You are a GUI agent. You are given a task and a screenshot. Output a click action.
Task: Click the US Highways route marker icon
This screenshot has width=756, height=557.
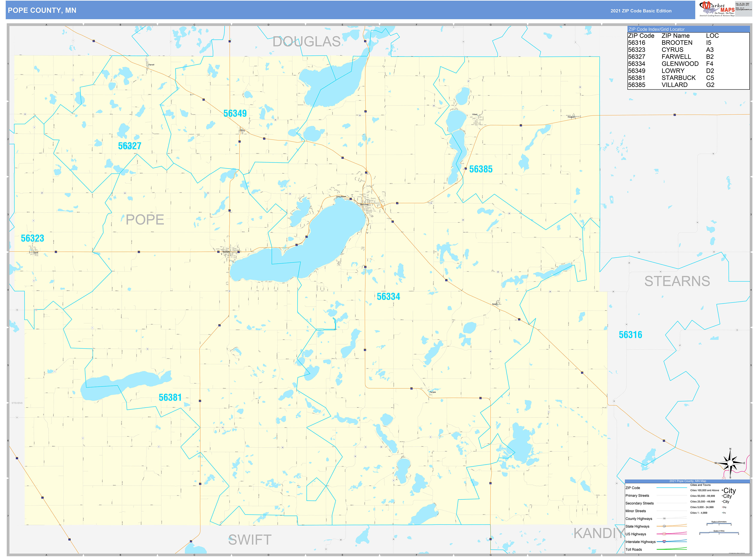tap(664, 534)
